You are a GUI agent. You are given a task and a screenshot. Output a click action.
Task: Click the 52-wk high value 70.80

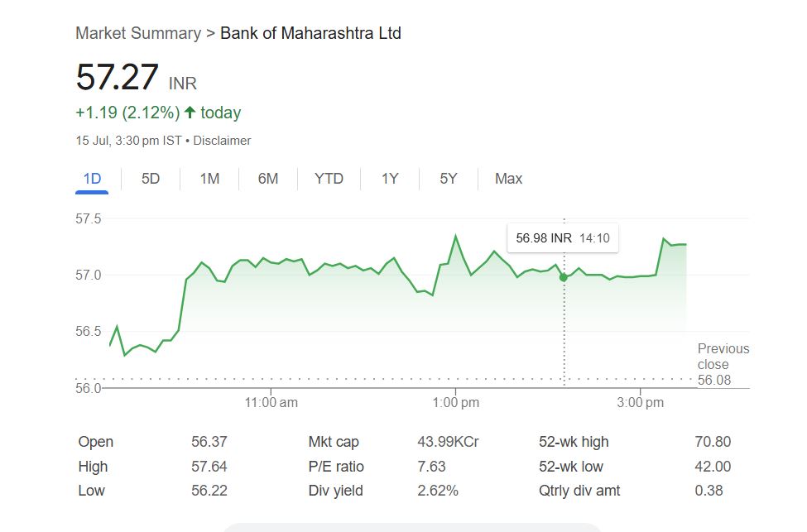[x=713, y=442]
